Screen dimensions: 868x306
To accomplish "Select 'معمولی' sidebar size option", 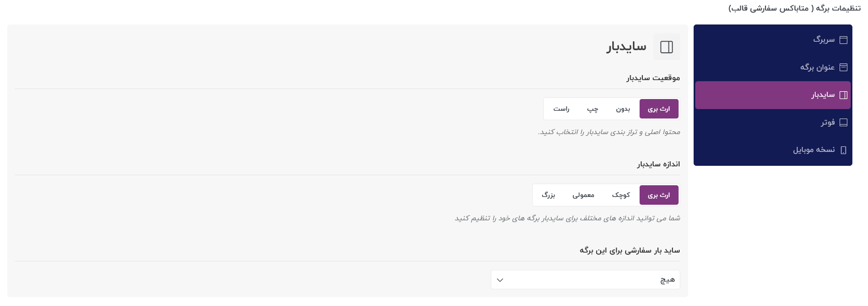I will (x=583, y=195).
